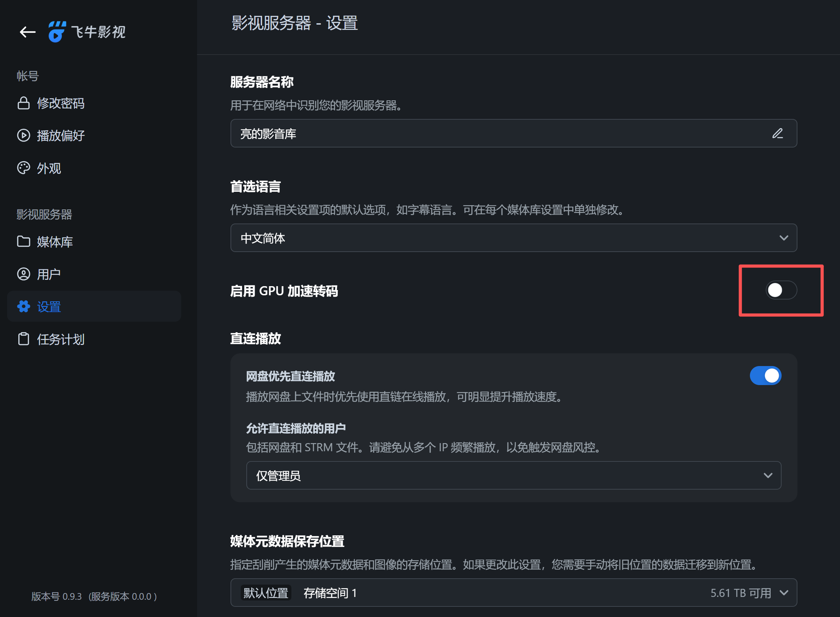840x617 pixels.
Task: Click the clipboard icon beside 任务计划
Action: [x=24, y=339]
